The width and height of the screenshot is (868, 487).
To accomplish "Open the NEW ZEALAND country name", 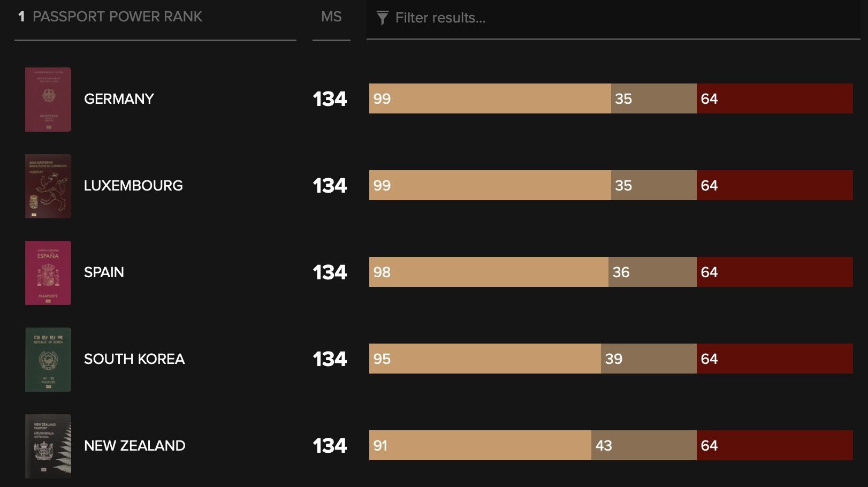I will click(x=135, y=446).
